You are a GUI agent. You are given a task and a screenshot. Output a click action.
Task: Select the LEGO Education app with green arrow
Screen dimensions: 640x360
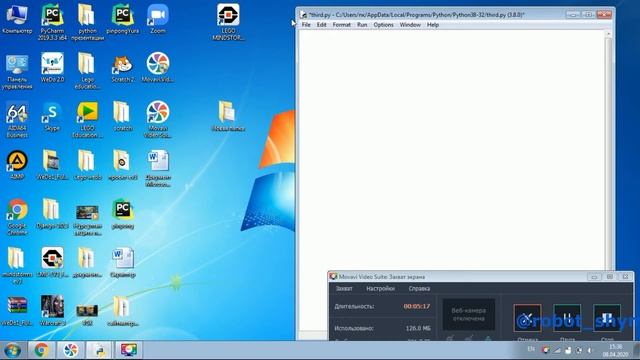click(x=87, y=120)
